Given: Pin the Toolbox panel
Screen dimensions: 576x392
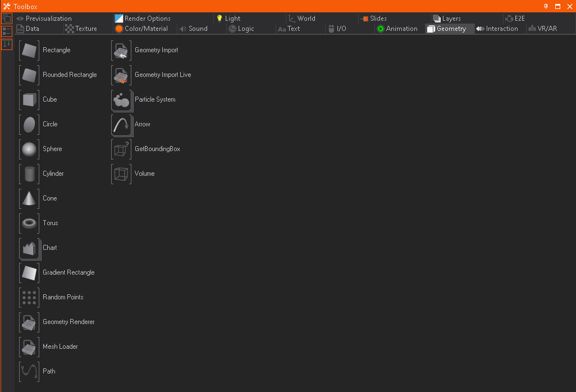Looking at the screenshot, I should 546,6.
